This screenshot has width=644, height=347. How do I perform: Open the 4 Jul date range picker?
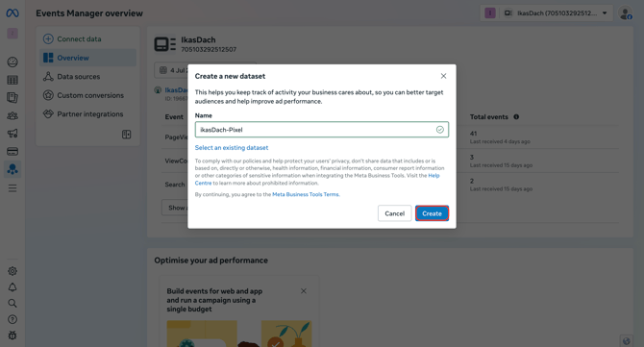pyautogui.click(x=172, y=70)
